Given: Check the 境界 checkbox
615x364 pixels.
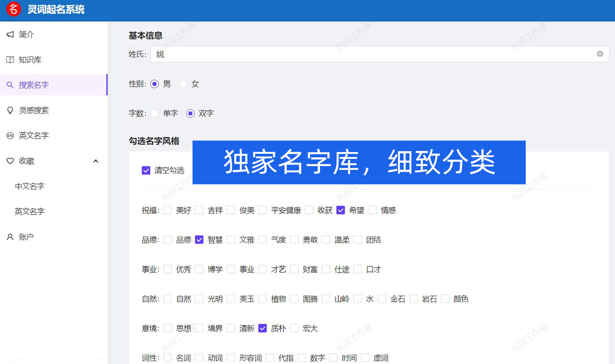Looking at the screenshot, I should [199, 328].
